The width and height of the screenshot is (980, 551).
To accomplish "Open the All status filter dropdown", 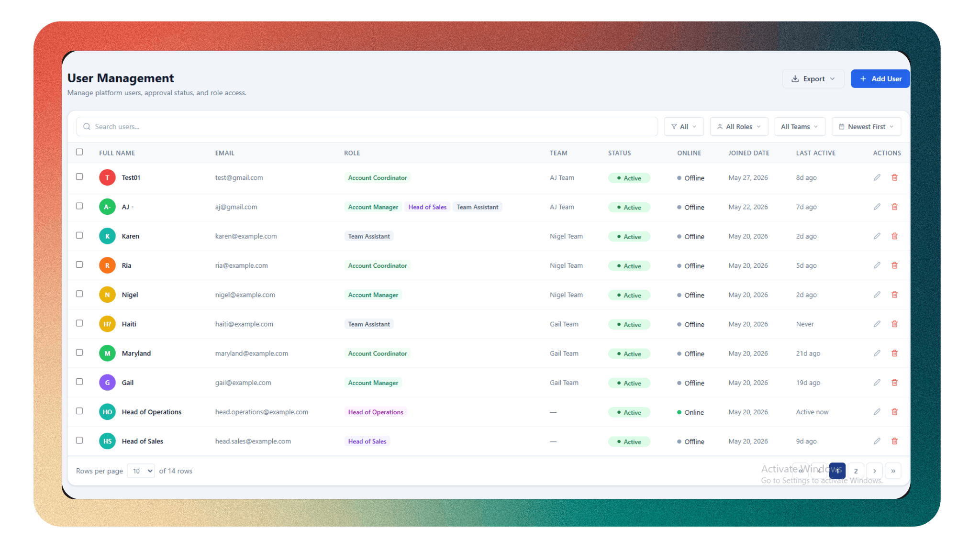I will coord(684,127).
